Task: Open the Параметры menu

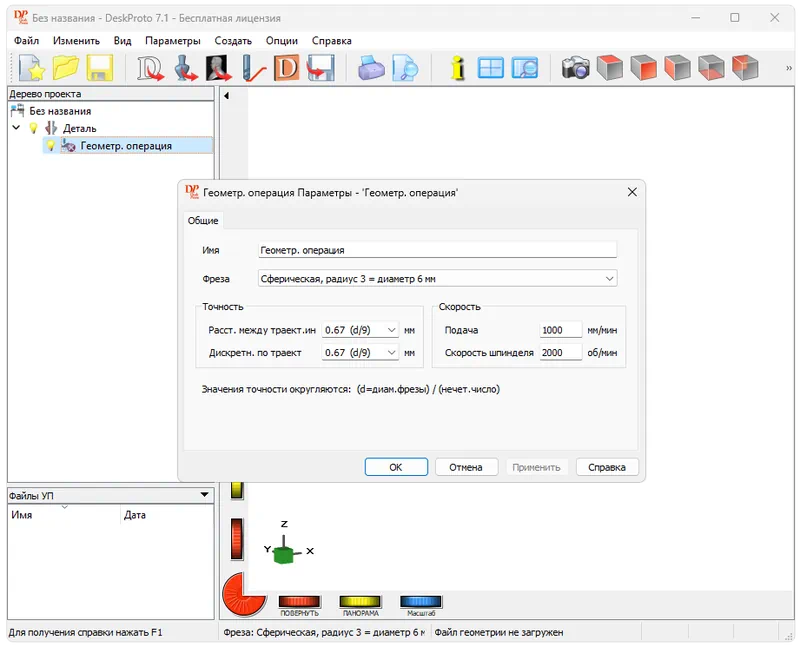Action: [172, 41]
